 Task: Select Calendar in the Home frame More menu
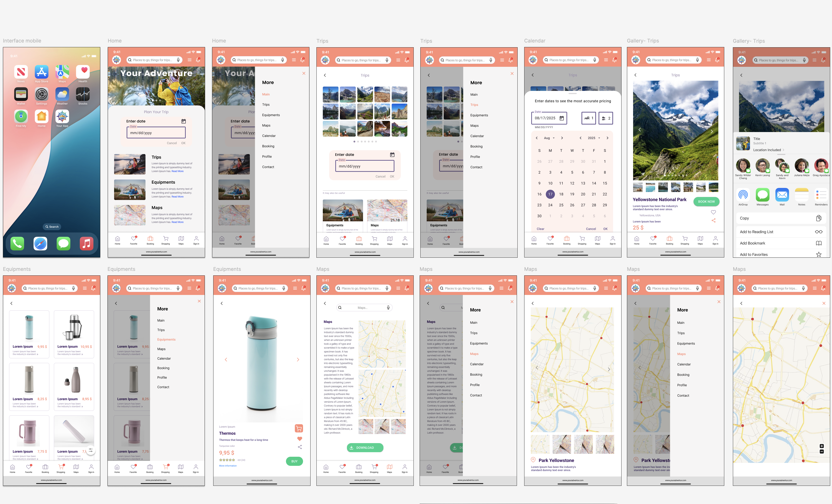pyautogui.click(x=269, y=136)
